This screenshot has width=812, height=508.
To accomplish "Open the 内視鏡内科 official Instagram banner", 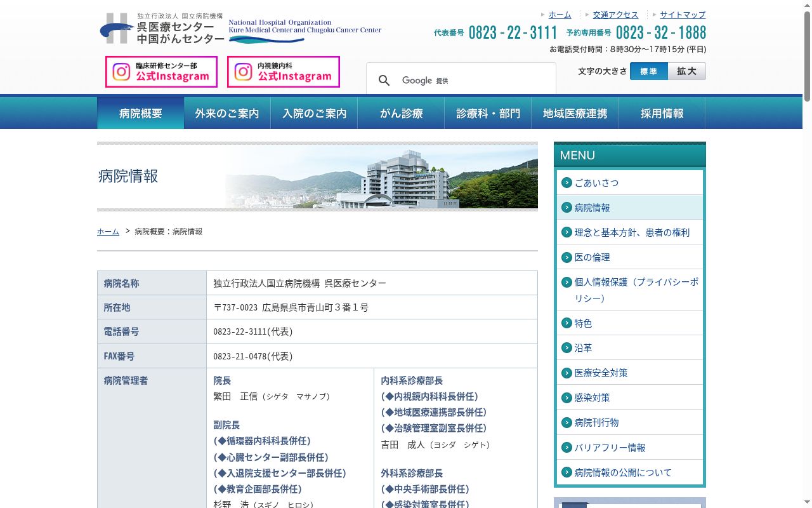I will pyautogui.click(x=284, y=72).
